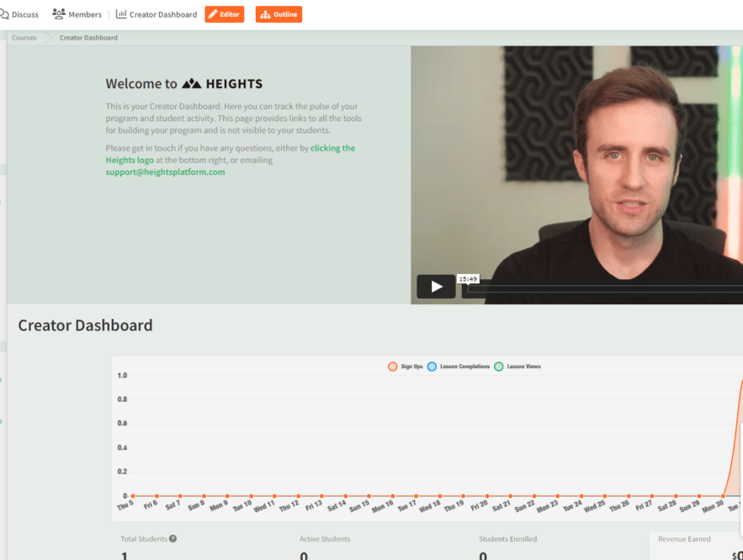Select the Creator Dashboard breadcrumb item
This screenshot has width=743, height=560.
pos(87,37)
